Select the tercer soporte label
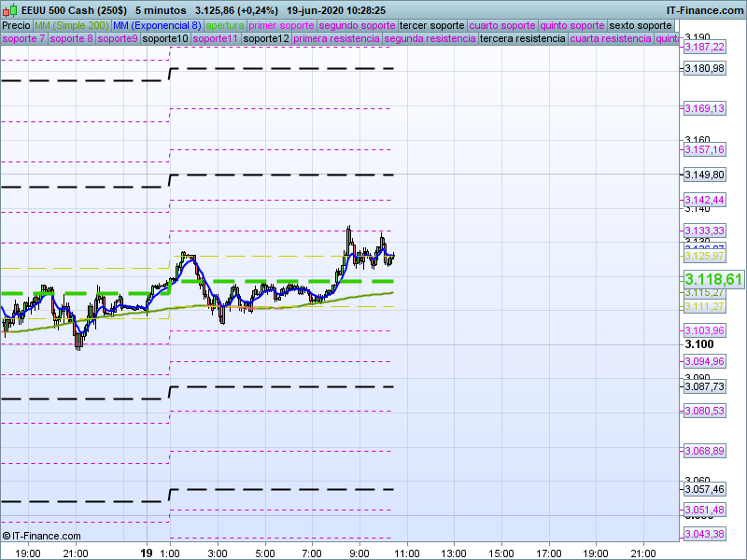The image size is (747, 560). [431, 25]
